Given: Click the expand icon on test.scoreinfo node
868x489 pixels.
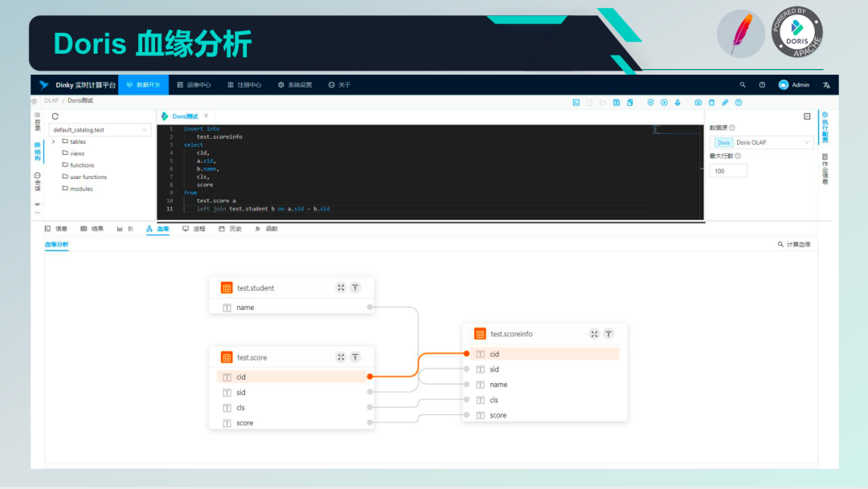Looking at the screenshot, I should (594, 333).
